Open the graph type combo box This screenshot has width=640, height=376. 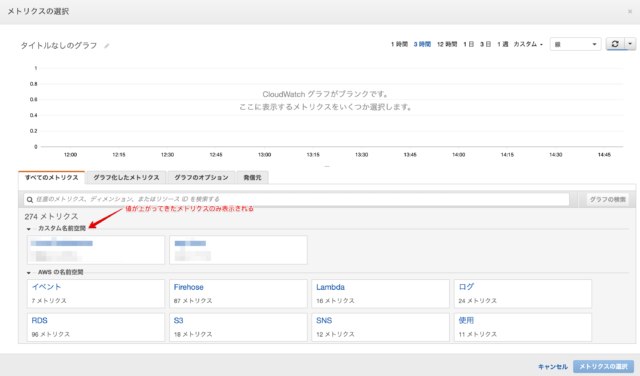coord(576,44)
